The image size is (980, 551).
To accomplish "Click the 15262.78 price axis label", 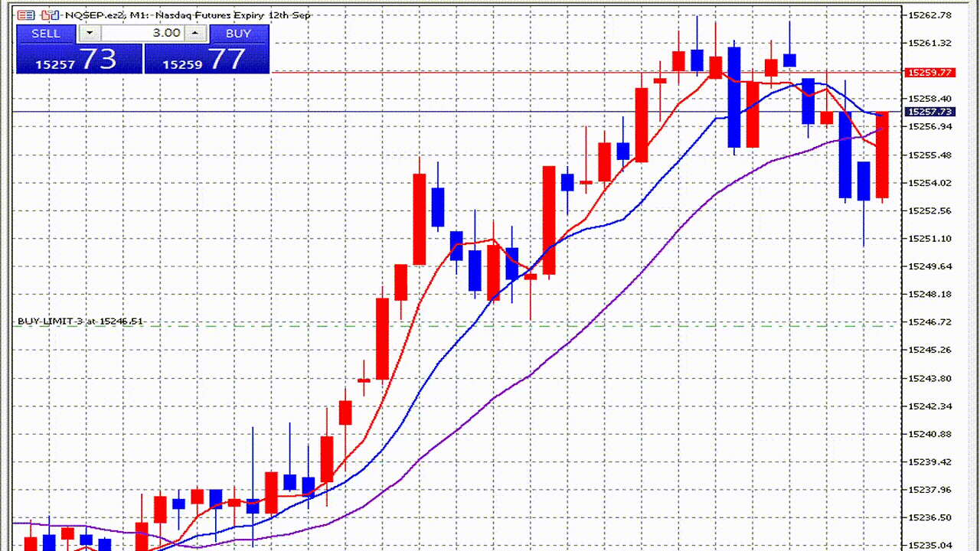I will 929,15.
